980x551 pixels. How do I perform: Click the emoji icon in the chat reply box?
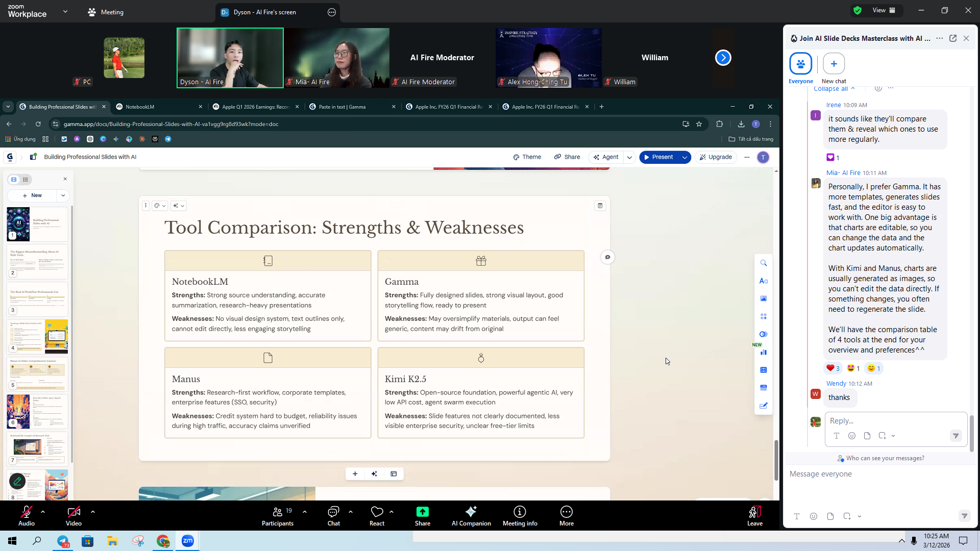click(x=851, y=436)
